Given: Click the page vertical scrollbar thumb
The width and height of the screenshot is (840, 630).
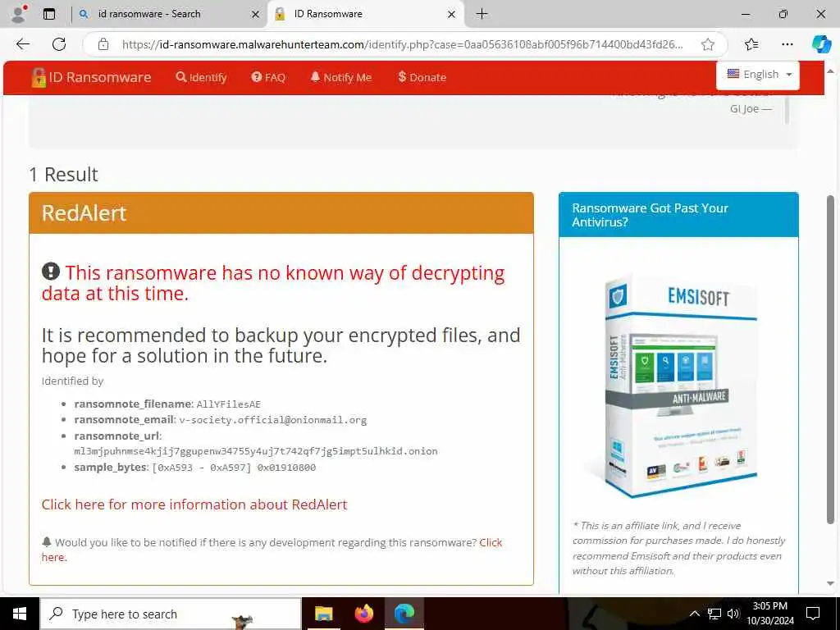Looking at the screenshot, I should click(x=830, y=359).
